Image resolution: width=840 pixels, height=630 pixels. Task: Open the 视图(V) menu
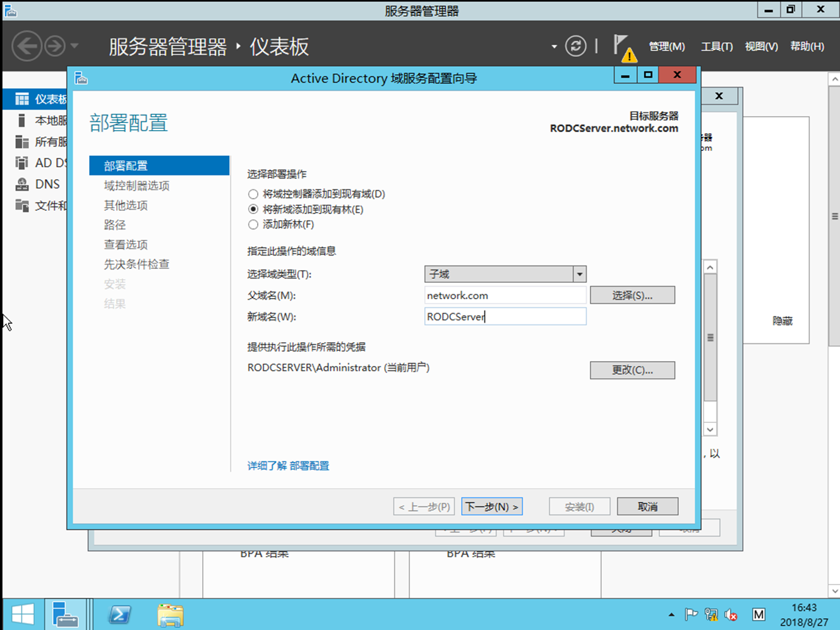[x=761, y=46]
